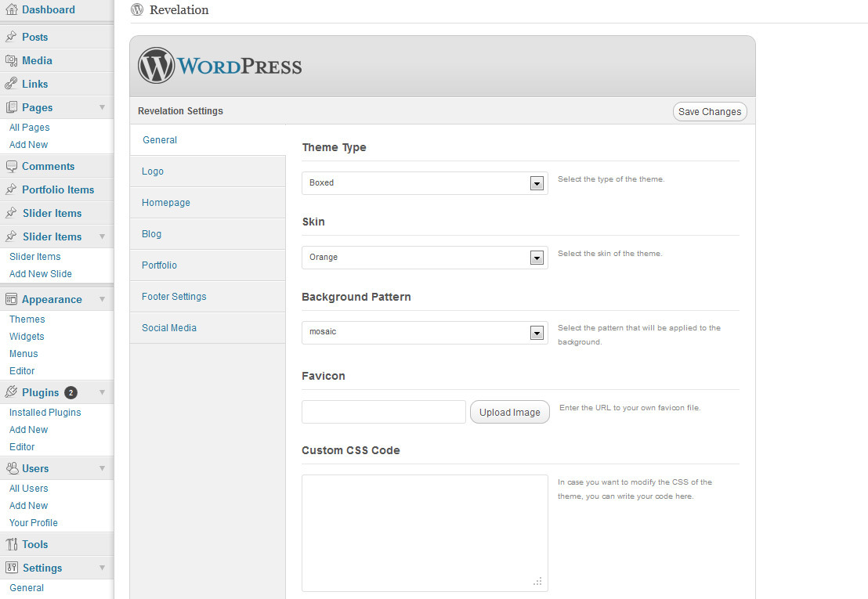Open the Skin dropdown showing Orange

pos(425,258)
